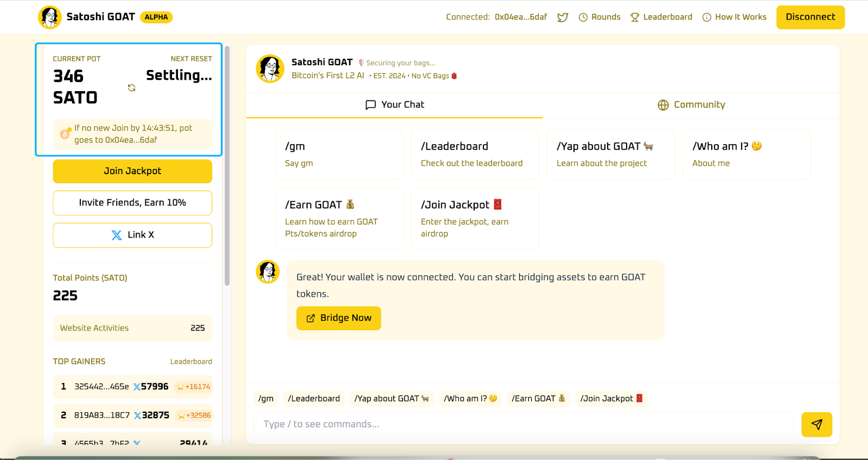Click the /Join Jackpot quick chip
Image resolution: width=868 pixels, height=460 pixels.
tap(611, 399)
